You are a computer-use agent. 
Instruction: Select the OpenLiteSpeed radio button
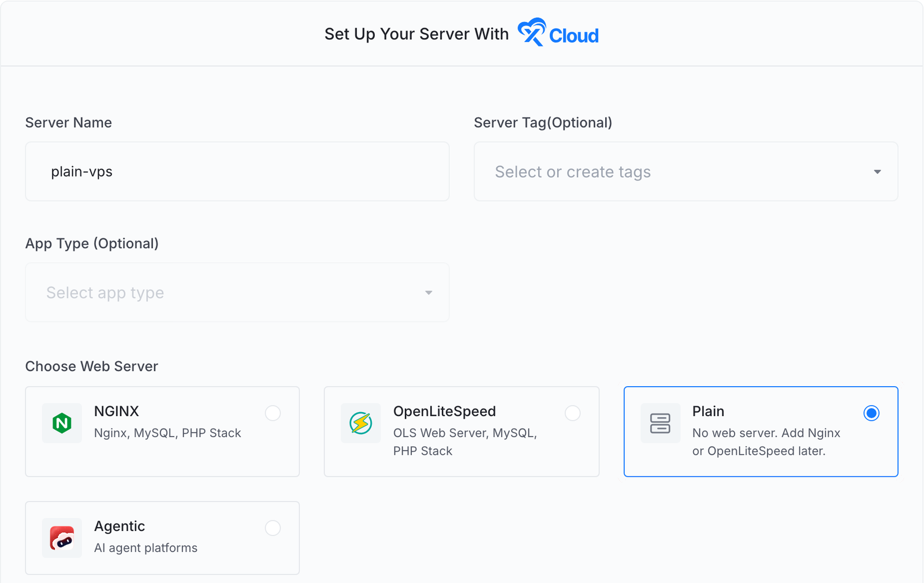pos(572,413)
